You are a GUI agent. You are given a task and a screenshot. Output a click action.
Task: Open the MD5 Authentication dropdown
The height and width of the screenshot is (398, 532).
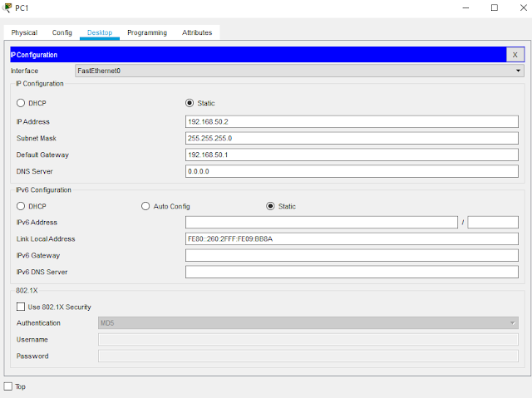coord(308,322)
